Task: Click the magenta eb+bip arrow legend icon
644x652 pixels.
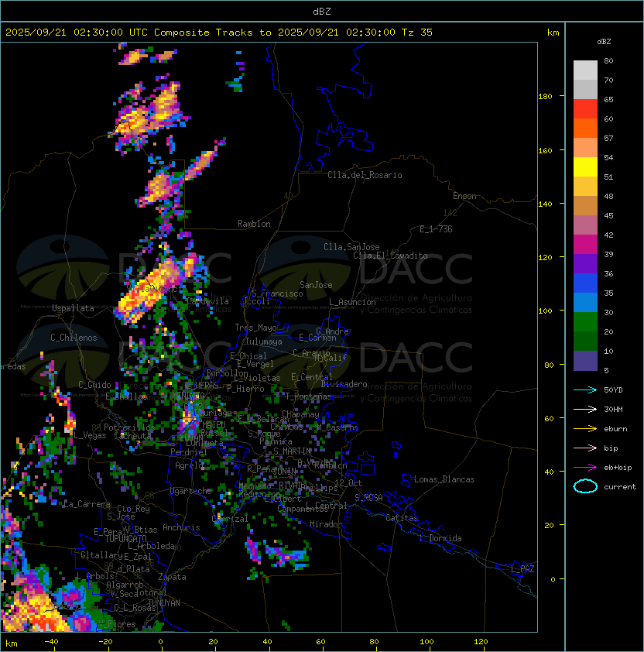Action: click(585, 468)
